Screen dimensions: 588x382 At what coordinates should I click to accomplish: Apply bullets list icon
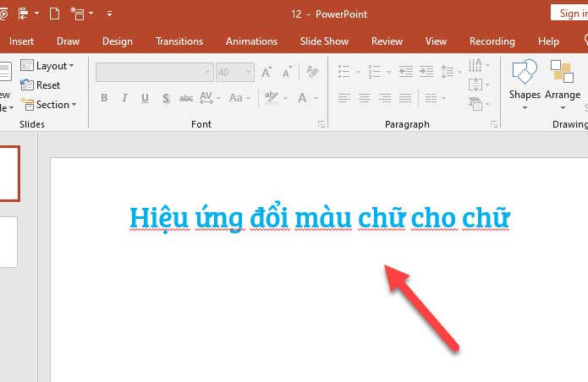[343, 73]
